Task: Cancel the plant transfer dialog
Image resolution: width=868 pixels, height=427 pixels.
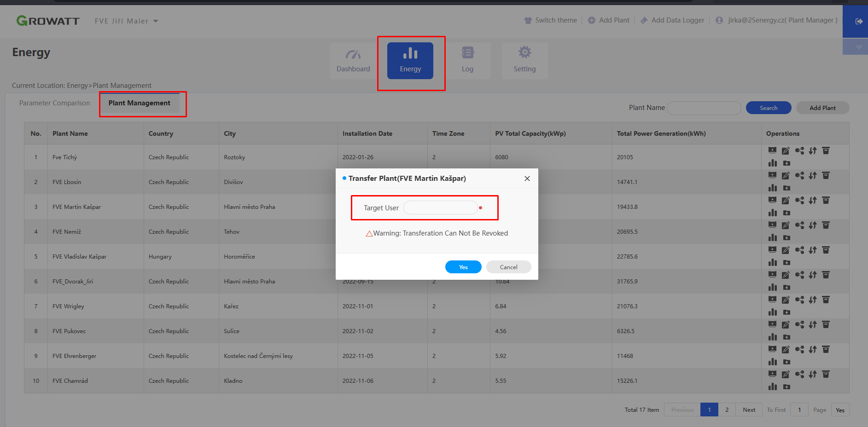Action: [x=508, y=267]
